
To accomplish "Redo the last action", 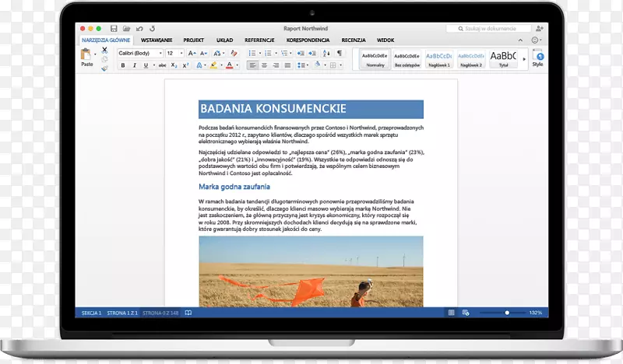I will point(152,29).
